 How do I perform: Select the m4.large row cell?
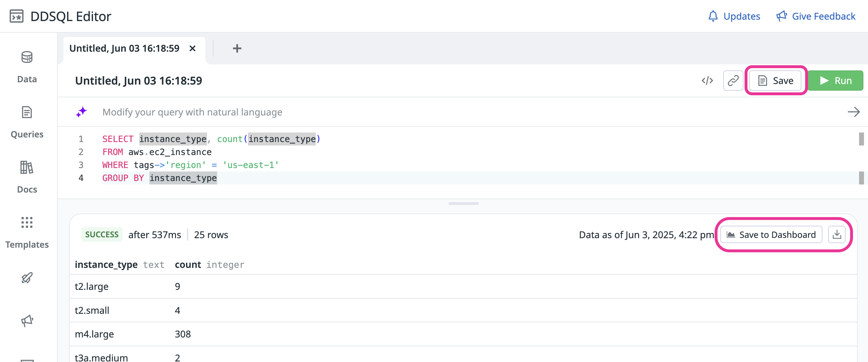[94, 334]
